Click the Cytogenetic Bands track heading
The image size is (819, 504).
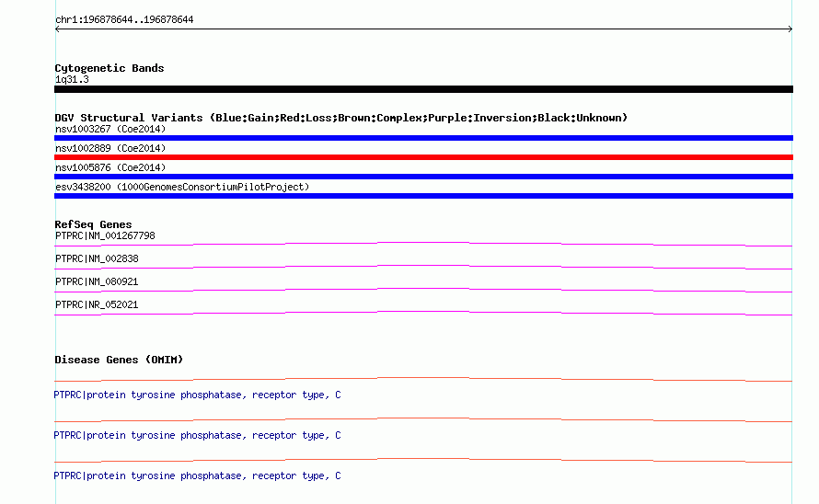[x=110, y=68]
